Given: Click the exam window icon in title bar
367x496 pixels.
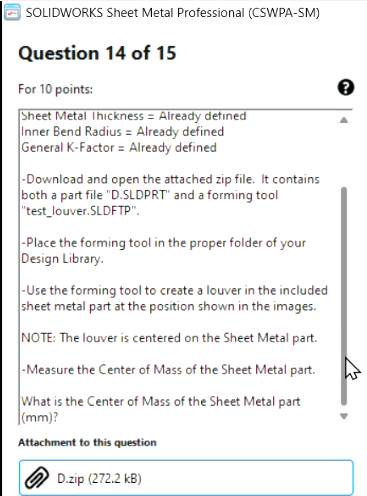Looking at the screenshot, I should [x=12, y=13].
